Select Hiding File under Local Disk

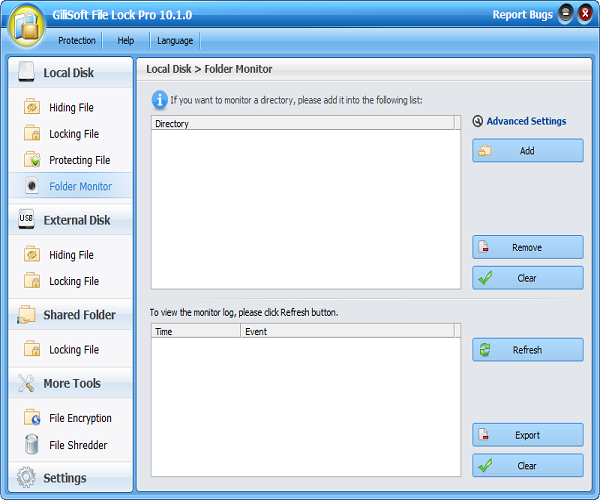pyautogui.click(x=70, y=107)
